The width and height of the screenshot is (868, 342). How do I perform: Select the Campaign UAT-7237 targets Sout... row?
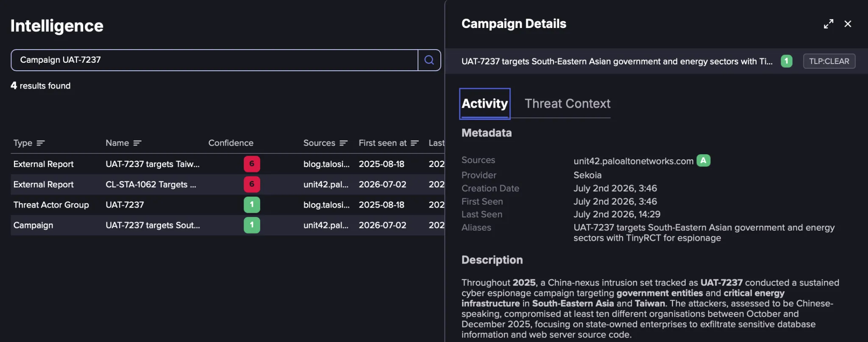coord(228,225)
